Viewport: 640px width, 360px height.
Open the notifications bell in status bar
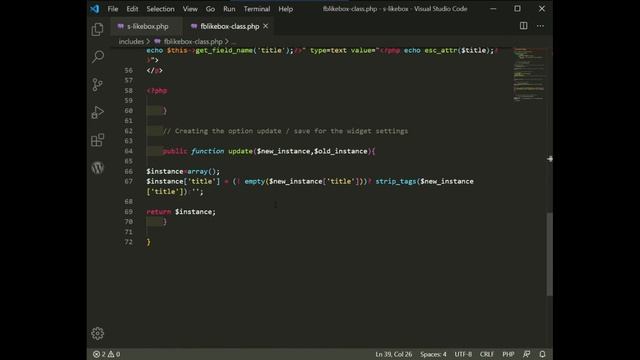[x=542, y=354]
